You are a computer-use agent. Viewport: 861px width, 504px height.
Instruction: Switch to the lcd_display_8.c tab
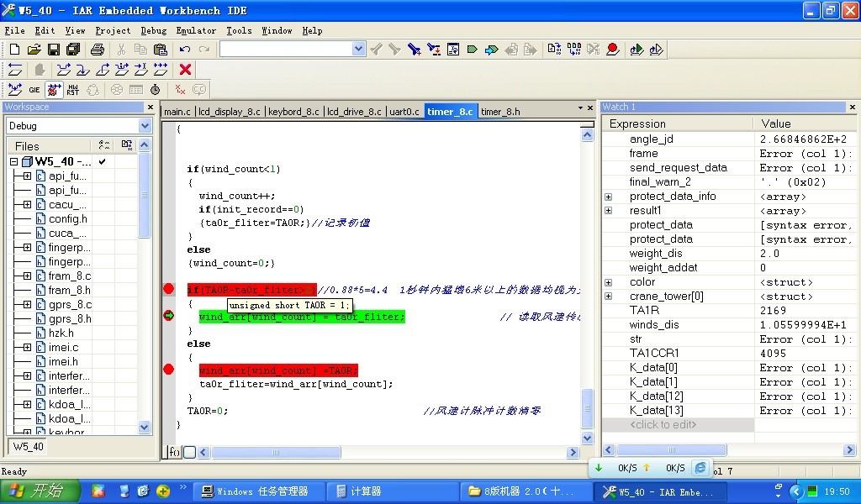[x=230, y=112]
